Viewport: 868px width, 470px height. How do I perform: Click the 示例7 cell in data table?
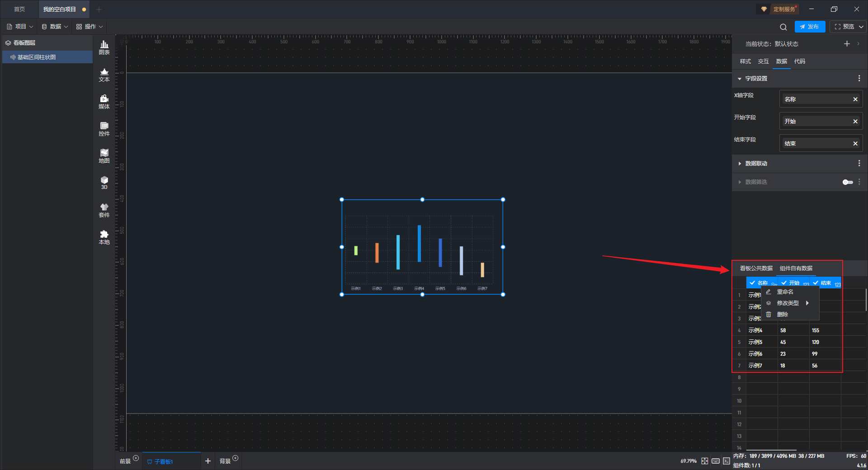(762, 366)
